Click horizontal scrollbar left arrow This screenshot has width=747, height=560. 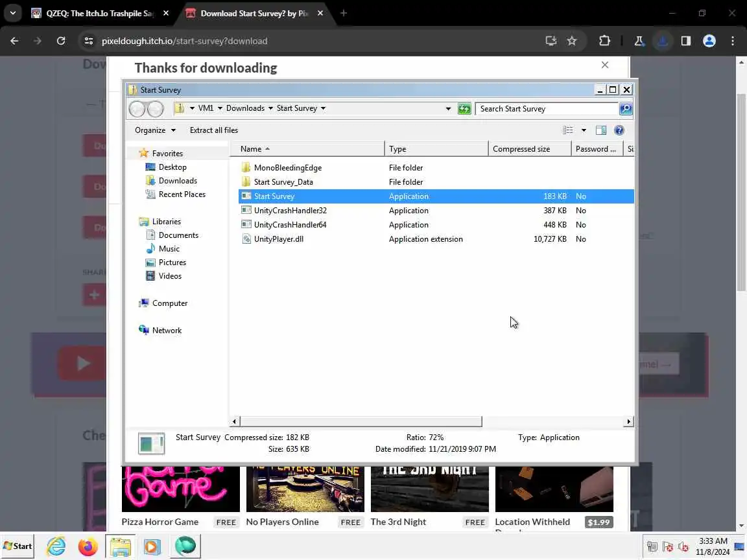tap(234, 421)
